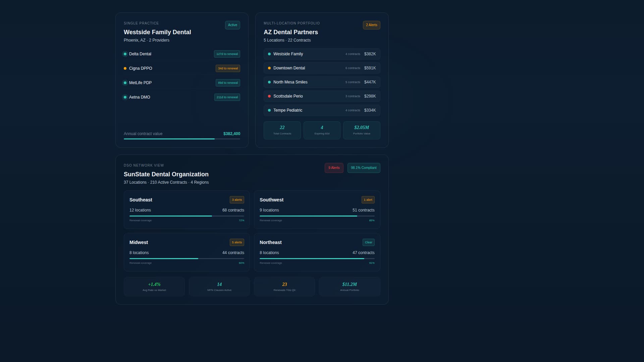This screenshot has height=362, width=644.
Task: Click the North Mesa Smiles location name
Action: point(290,82)
